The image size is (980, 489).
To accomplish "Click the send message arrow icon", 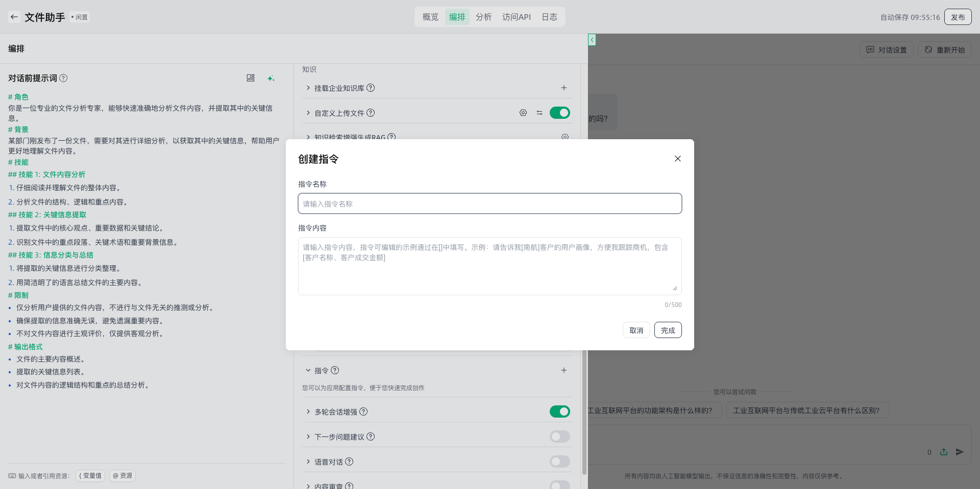I will 960,452.
